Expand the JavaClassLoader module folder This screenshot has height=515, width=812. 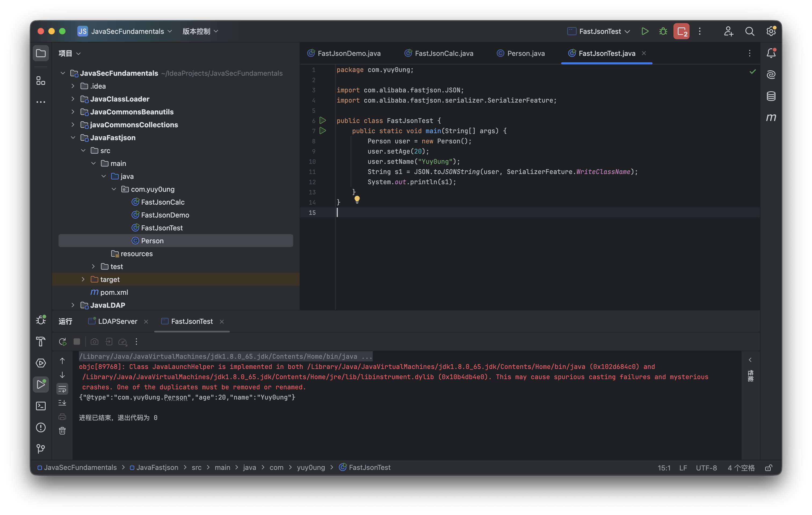click(x=73, y=99)
